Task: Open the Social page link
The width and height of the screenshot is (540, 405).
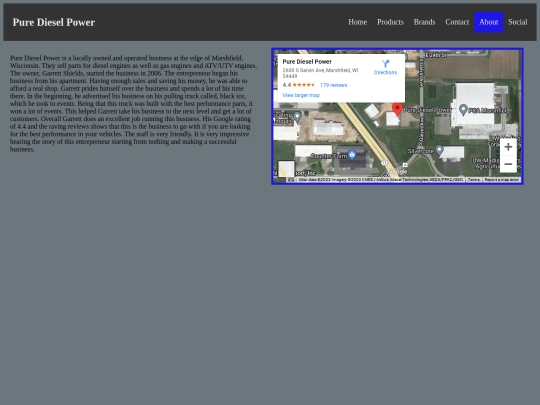Action: [x=518, y=22]
